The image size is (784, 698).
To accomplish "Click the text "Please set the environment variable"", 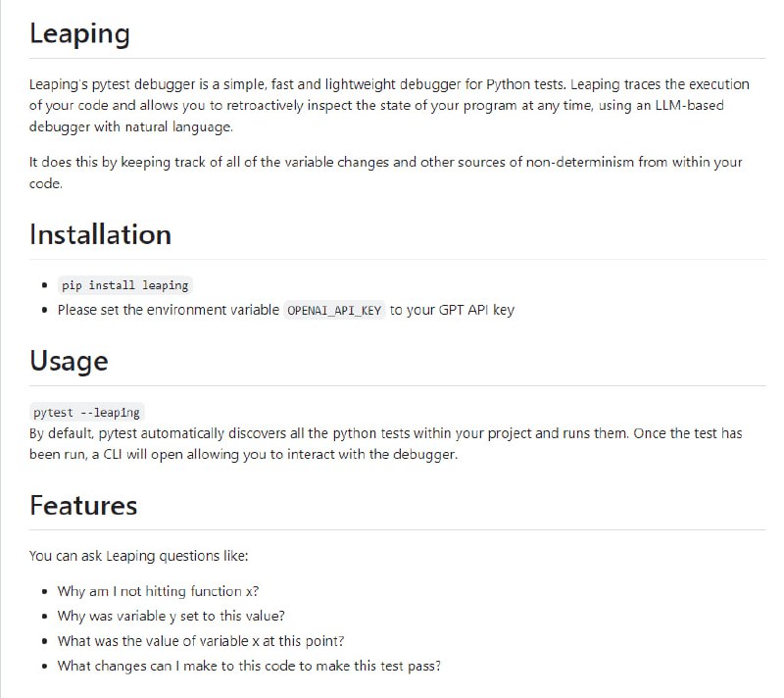I will 168,311.
